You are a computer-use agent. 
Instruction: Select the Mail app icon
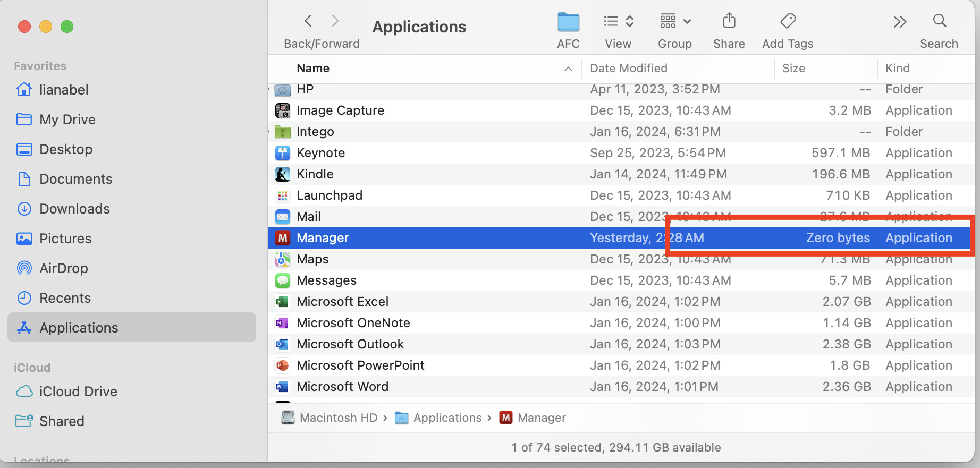(x=283, y=217)
